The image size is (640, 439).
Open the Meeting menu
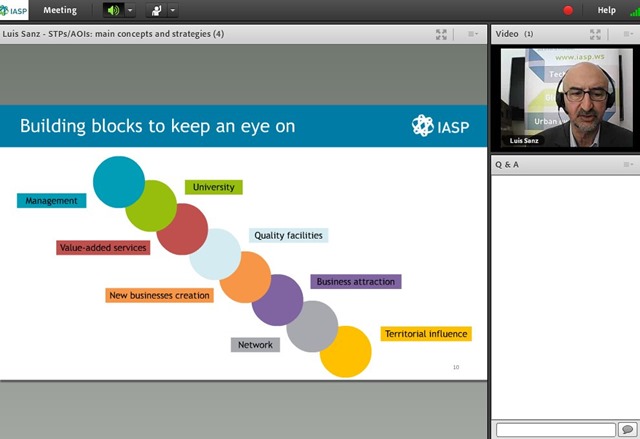coord(60,10)
